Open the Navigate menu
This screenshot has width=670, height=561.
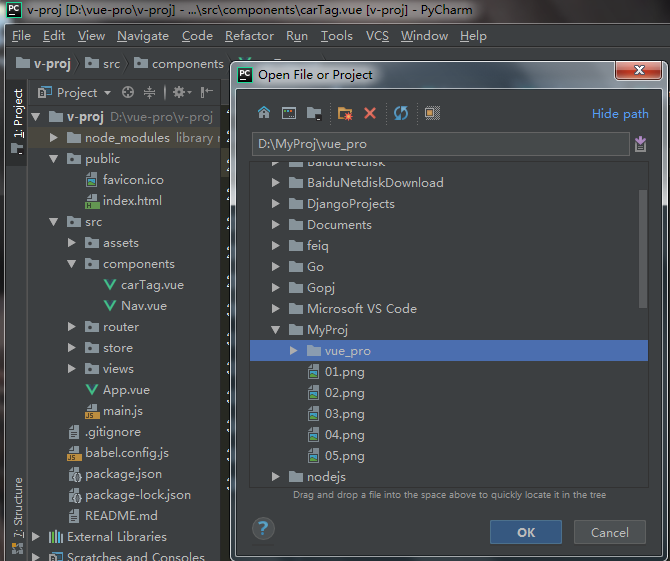tap(143, 36)
